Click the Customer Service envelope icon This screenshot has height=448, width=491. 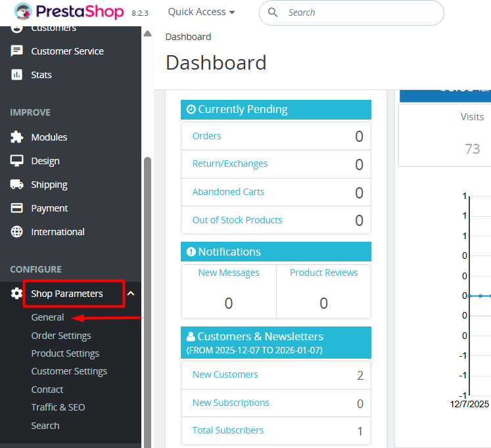click(17, 51)
